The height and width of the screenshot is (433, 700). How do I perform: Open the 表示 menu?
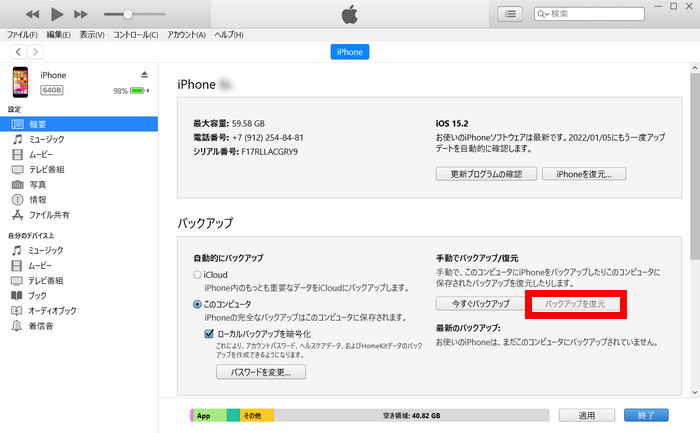(x=92, y=35)
